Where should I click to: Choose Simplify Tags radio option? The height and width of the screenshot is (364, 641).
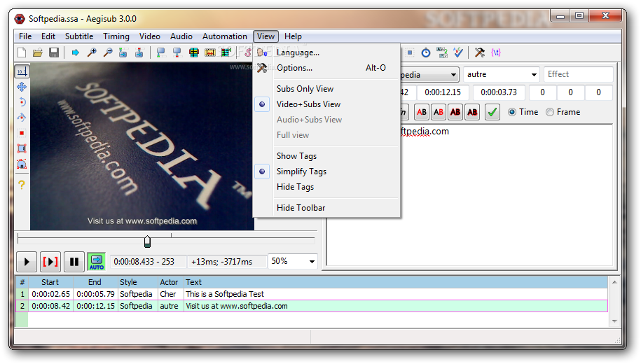301,171
